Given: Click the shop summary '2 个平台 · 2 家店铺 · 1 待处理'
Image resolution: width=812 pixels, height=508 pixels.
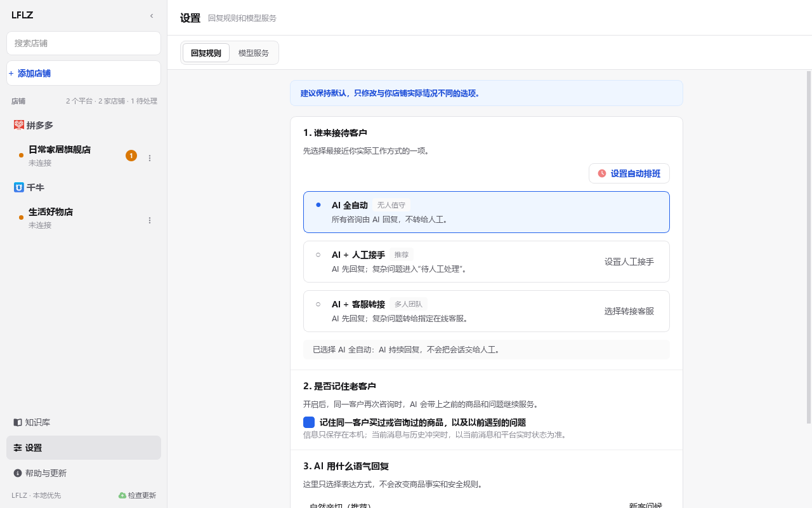Looking at the screenshot, I should [112, 101].
